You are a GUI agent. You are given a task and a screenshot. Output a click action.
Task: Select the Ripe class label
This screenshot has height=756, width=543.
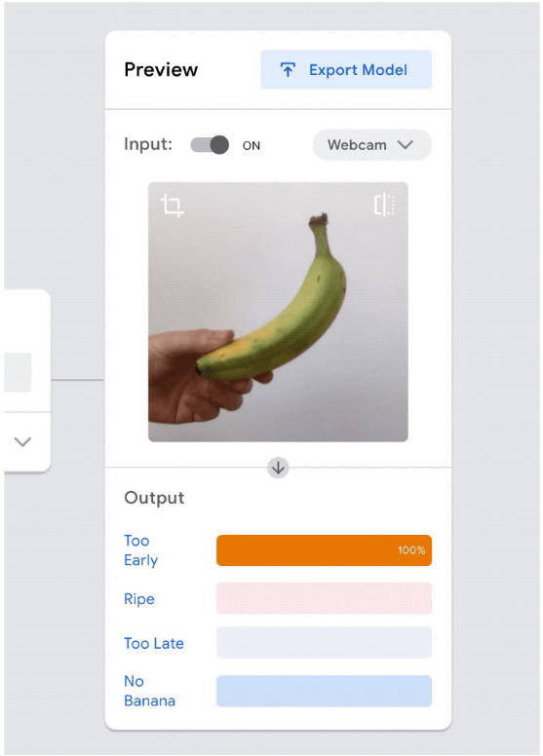[x=139, y=599]
